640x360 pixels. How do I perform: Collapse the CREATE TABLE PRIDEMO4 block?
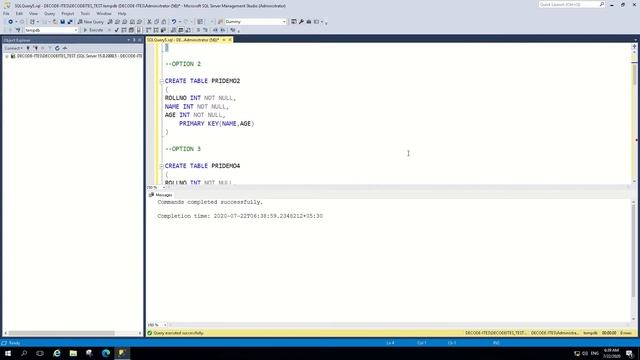[x=162, y=166]
